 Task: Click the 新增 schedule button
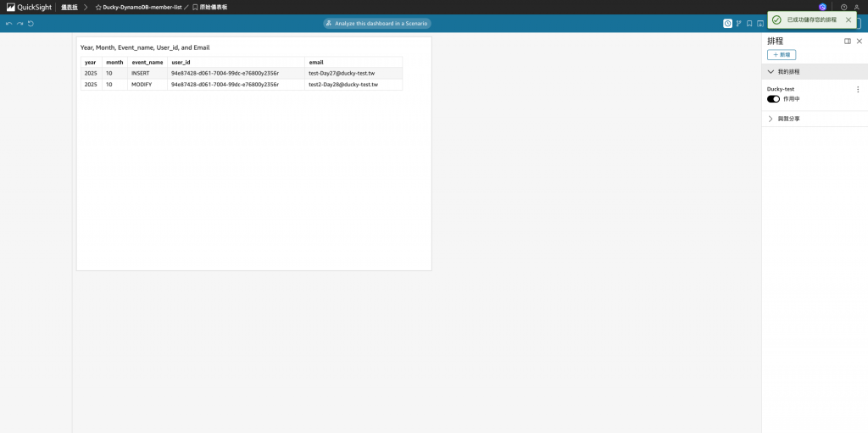[782, 55]
